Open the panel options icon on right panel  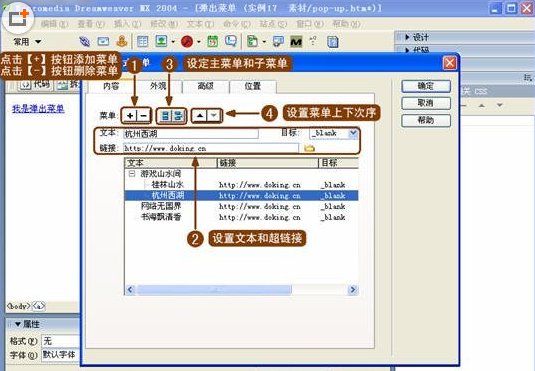coord(528,78)
